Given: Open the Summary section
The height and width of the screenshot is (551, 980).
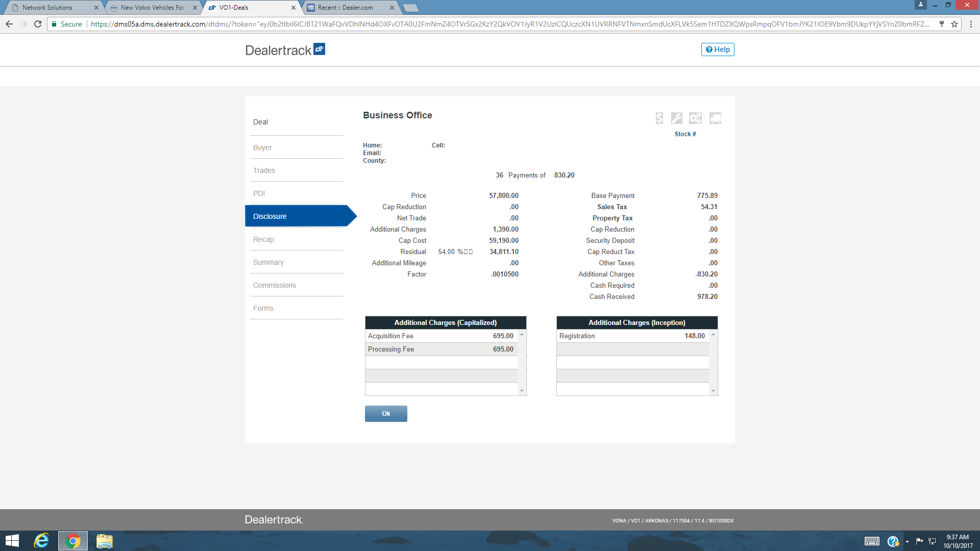Looking at the screenshot, I should 268,262.
